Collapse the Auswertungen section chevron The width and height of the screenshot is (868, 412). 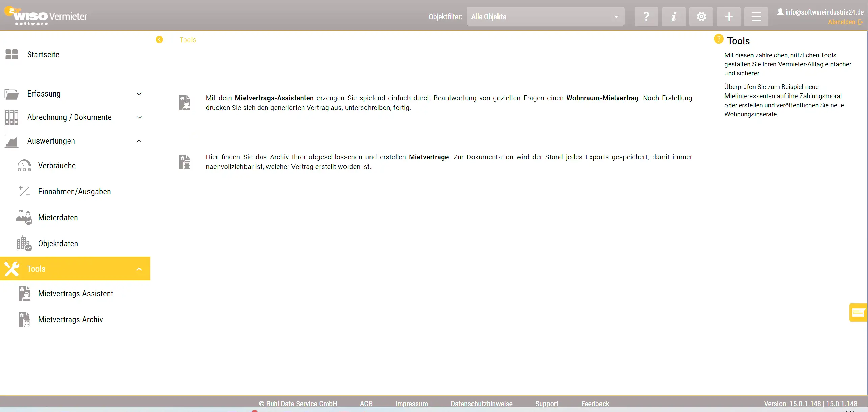[x=139, y=141]
